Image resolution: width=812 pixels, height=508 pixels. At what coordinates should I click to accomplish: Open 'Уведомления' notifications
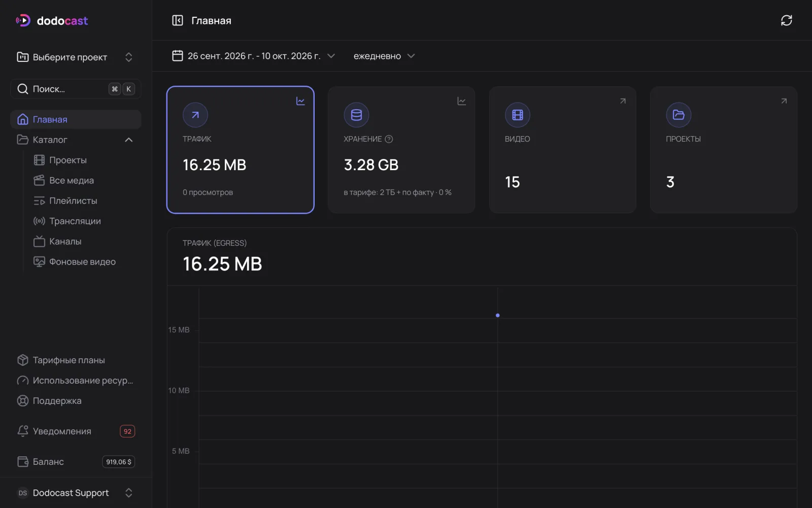[x=76, y=431]
